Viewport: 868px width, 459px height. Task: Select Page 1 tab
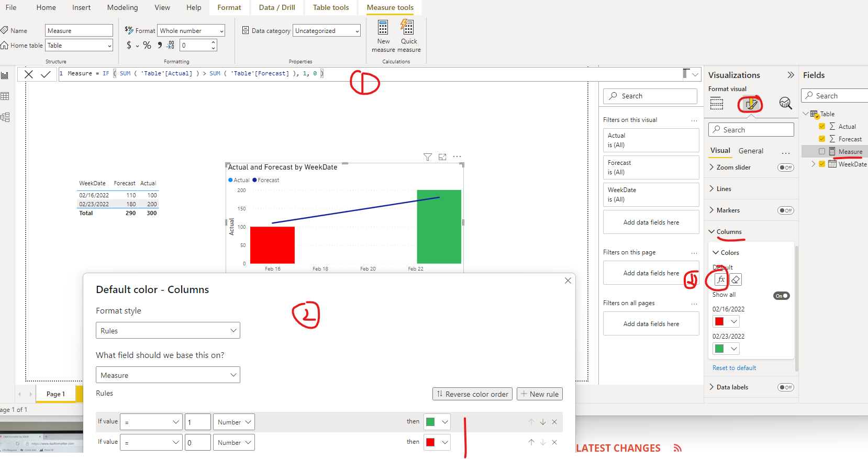[x=56, y=394]
